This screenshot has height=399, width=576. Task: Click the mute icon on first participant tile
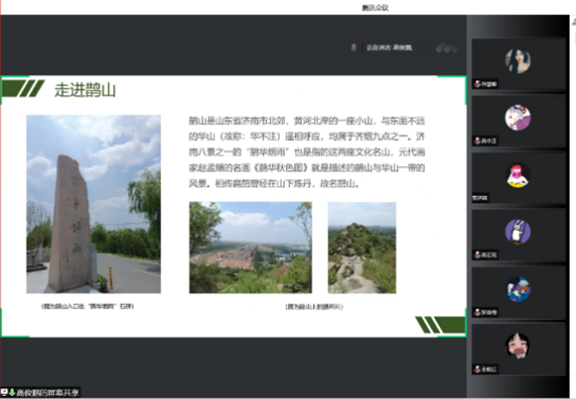(x=477, y=84)
